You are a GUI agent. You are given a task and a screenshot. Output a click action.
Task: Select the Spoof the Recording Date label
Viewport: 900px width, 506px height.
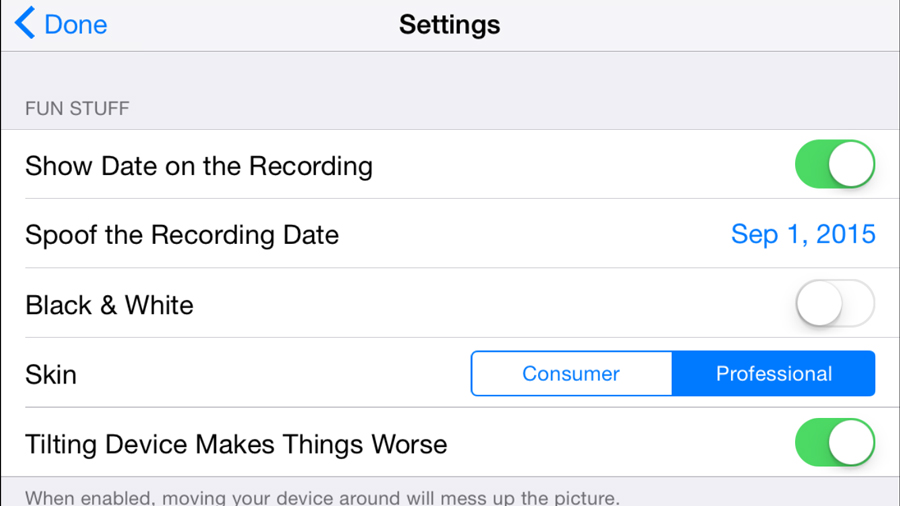click(181, 235)
